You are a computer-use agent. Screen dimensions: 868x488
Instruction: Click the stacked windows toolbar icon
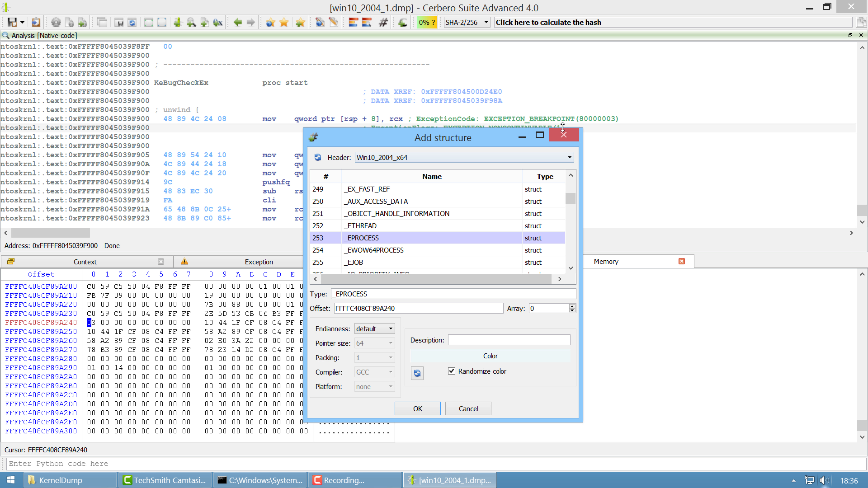point(102,22)
